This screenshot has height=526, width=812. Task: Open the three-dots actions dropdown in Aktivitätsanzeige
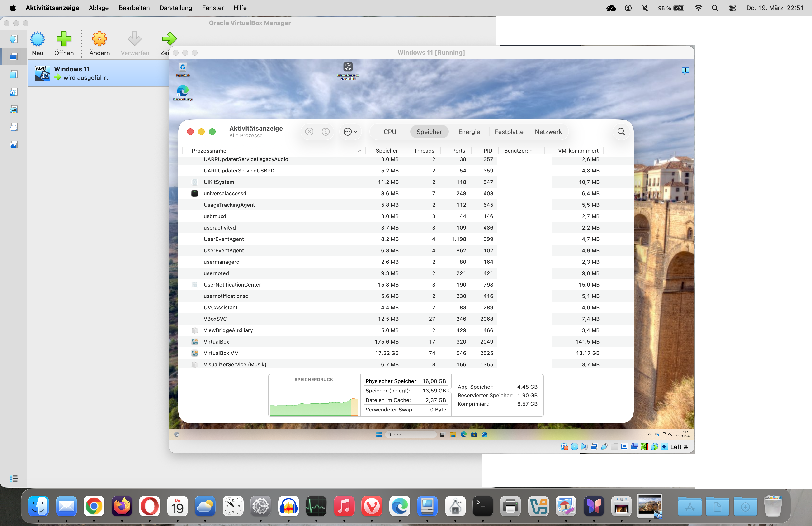350,132
